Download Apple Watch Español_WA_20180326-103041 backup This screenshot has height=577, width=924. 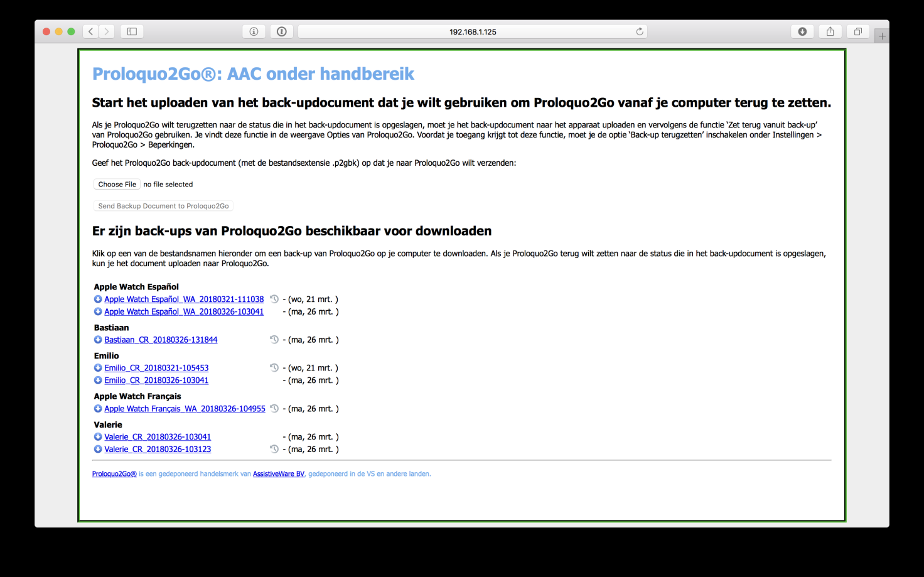(x=184, y=312)
